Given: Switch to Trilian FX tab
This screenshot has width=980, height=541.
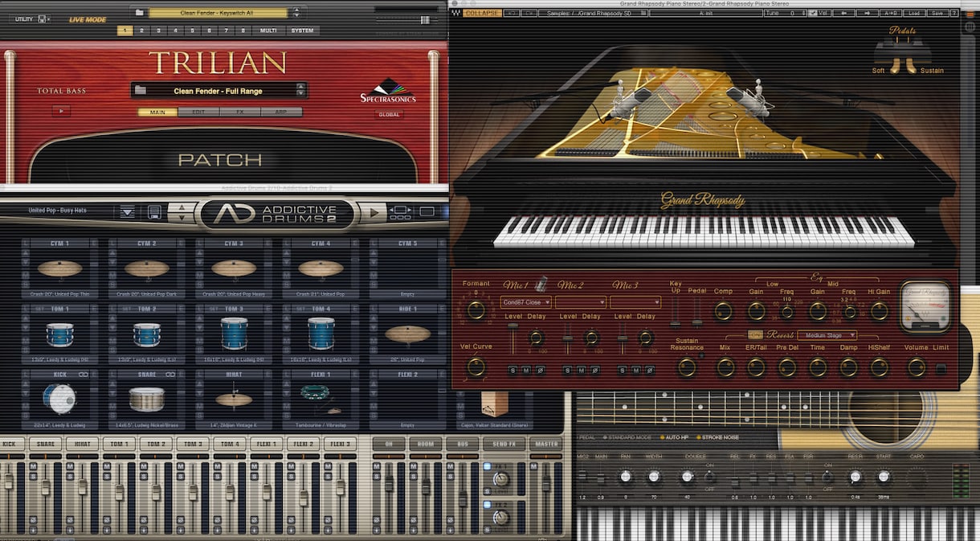Looking at the screenshot, I should 239,112.
